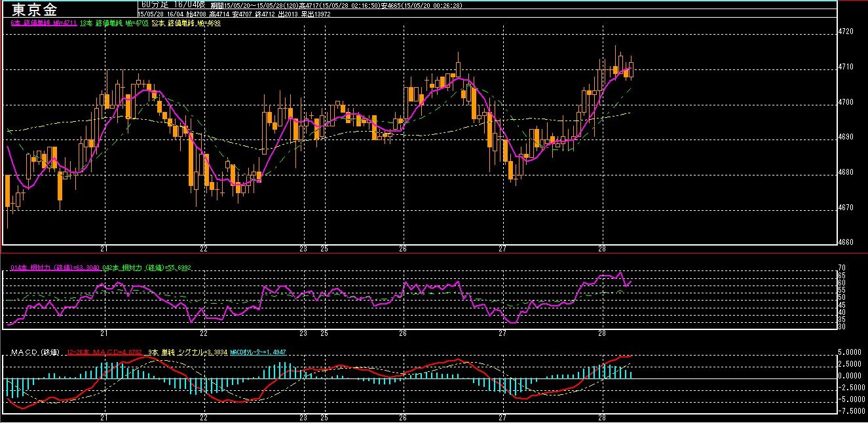Click the -7.5000 MACD axis label
This screenshot has height=423, width=868.
[852, 411]
